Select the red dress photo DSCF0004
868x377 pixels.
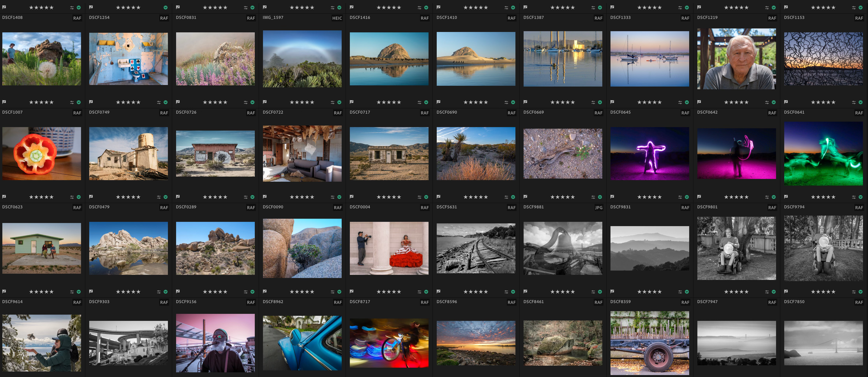pos(389,248)
